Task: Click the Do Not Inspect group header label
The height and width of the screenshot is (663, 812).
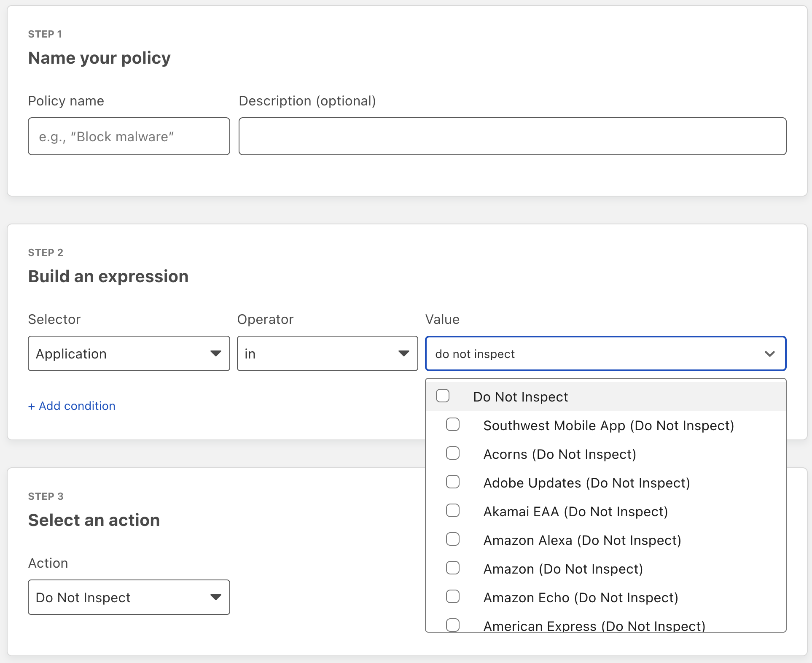Action: pyautogui.click(x=521, y=397)
